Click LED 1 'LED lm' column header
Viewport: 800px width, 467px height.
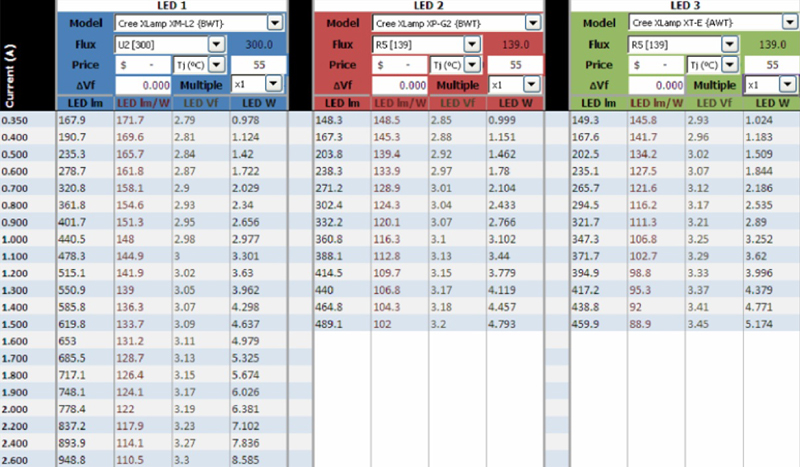coord(85,103)
